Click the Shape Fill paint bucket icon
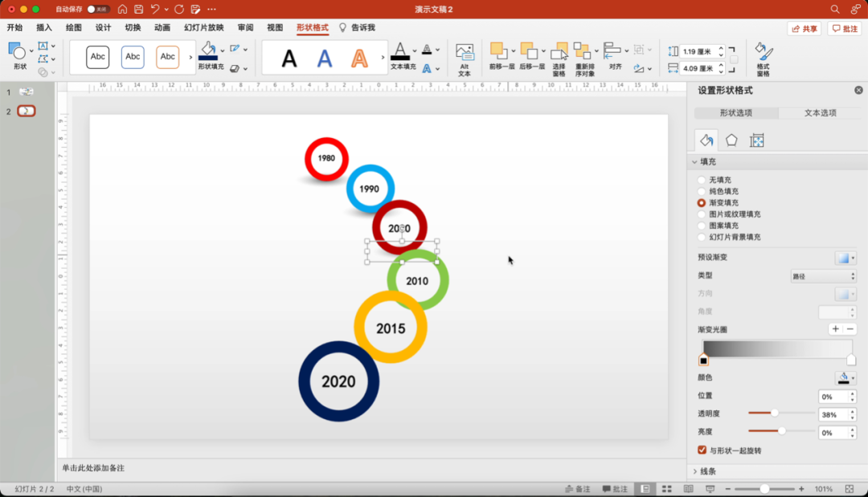This screenshot has width=868, height=497. [208, 51]
